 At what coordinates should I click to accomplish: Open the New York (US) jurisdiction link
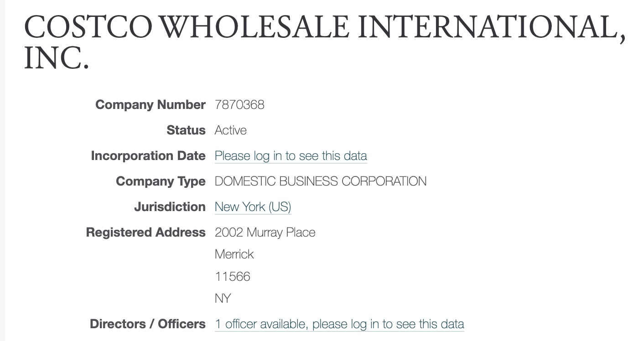click(253, 207)
